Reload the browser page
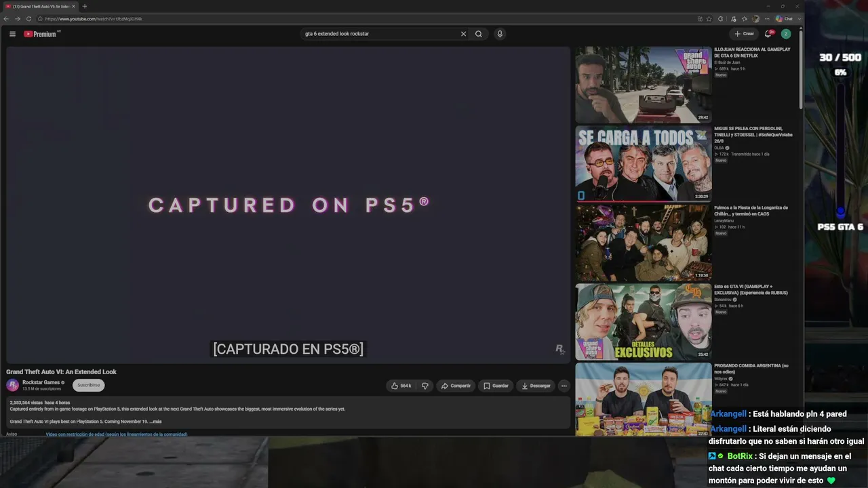Image resolution: width=868 pixels, height=488 pixels. pos(28,19)
